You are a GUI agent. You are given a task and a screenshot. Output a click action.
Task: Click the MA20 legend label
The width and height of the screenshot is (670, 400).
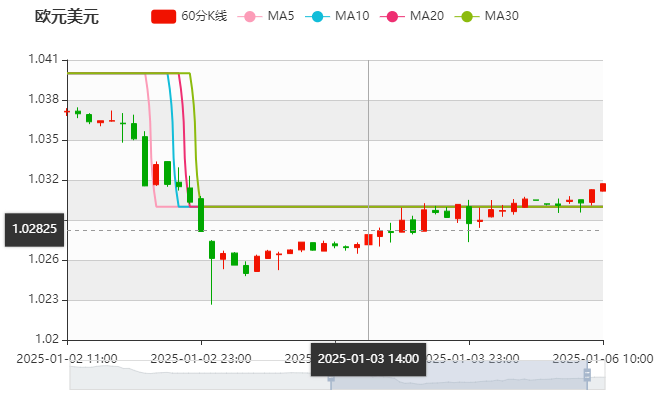426,16
